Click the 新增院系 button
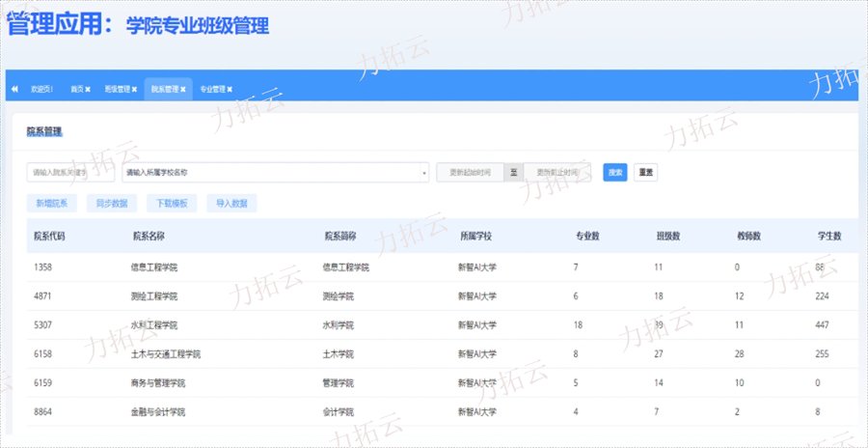The height and width of the screenshot is (448, 868). (52, 204)
